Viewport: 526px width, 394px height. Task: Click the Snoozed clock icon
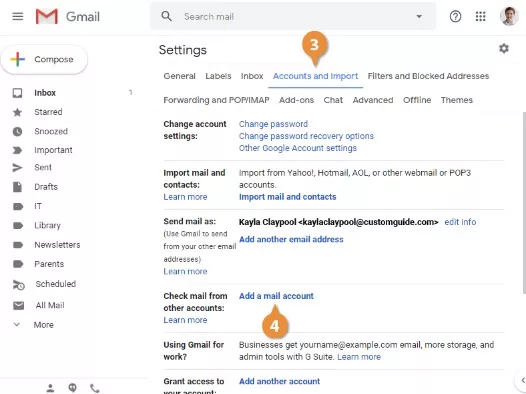(17, 131)
